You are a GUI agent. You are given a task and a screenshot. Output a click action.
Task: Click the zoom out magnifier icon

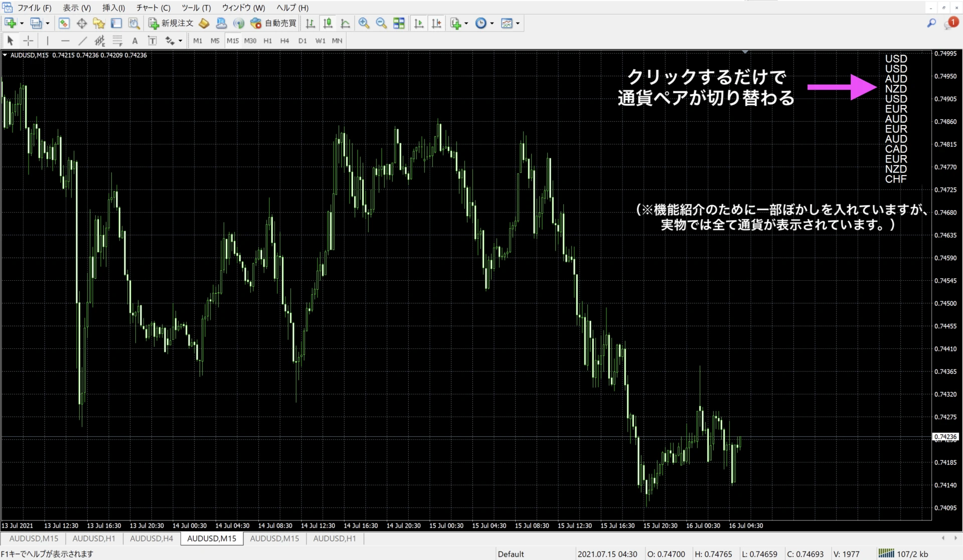coord(381,23)
